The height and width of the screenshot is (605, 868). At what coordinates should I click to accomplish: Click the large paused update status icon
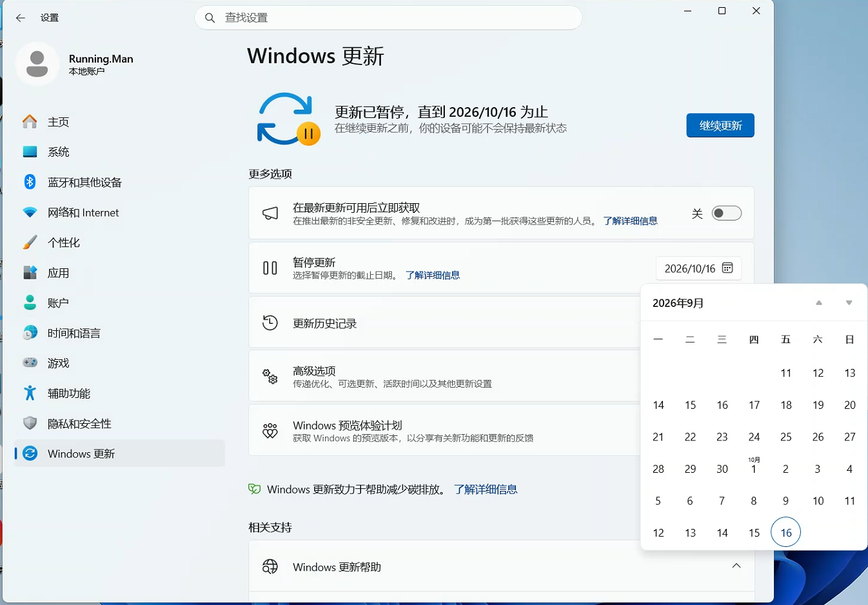(288, 119)
